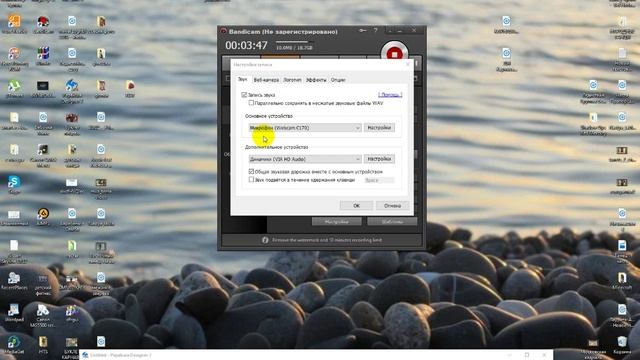Screen dimensions: 640x360
Task: Open the Опции tab
Action: (x=338, y=80)
